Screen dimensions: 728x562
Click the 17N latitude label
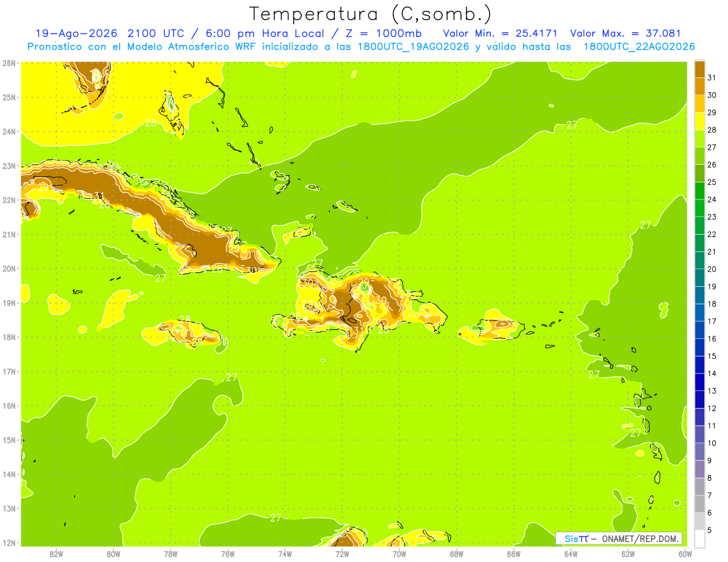(8, 372)
